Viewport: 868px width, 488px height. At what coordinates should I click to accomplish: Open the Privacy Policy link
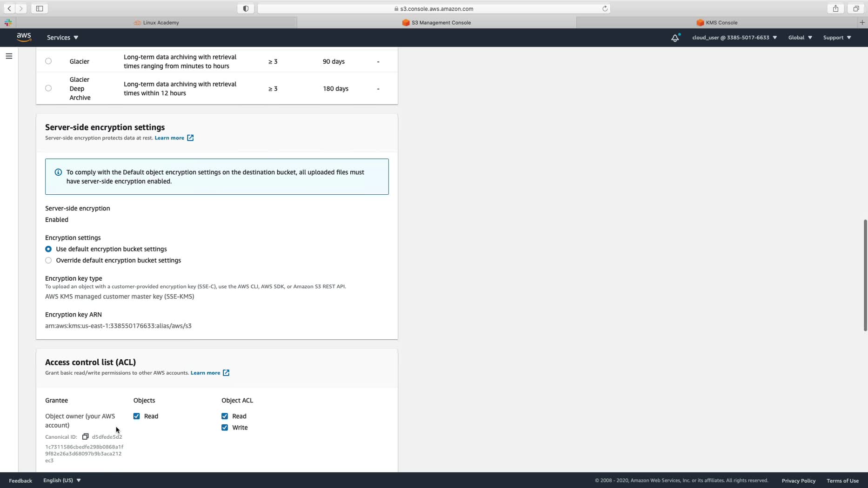(x=798, y=481)
